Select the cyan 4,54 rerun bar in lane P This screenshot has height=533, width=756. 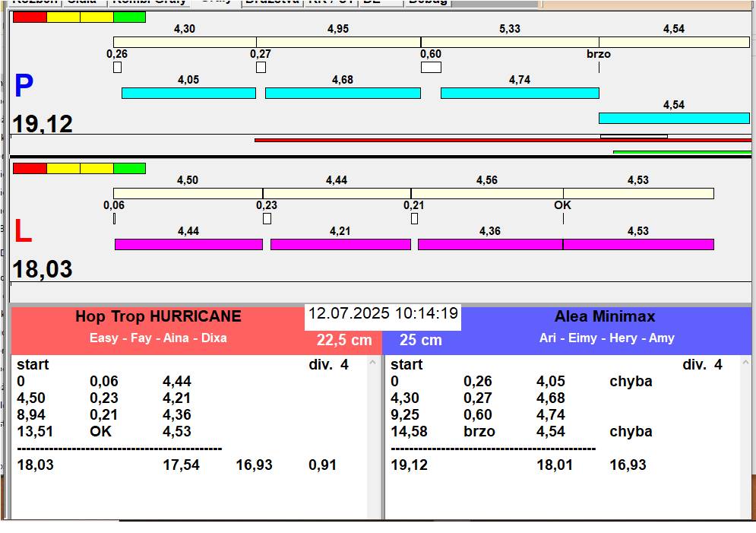tap(674, 118)
